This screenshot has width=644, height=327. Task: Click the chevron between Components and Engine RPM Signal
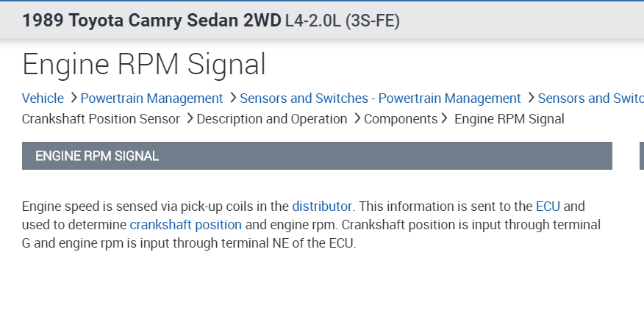point(445,119)
